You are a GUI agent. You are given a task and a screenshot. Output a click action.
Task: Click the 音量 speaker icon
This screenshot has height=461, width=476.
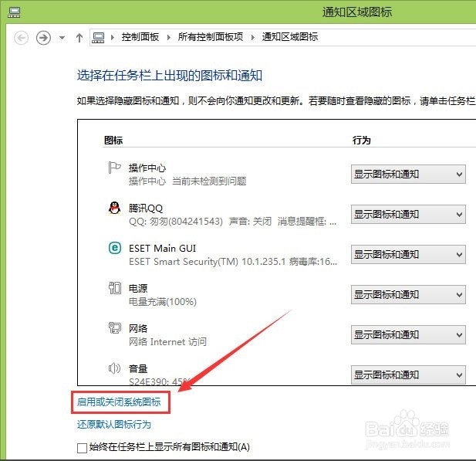tap(114, 368)
